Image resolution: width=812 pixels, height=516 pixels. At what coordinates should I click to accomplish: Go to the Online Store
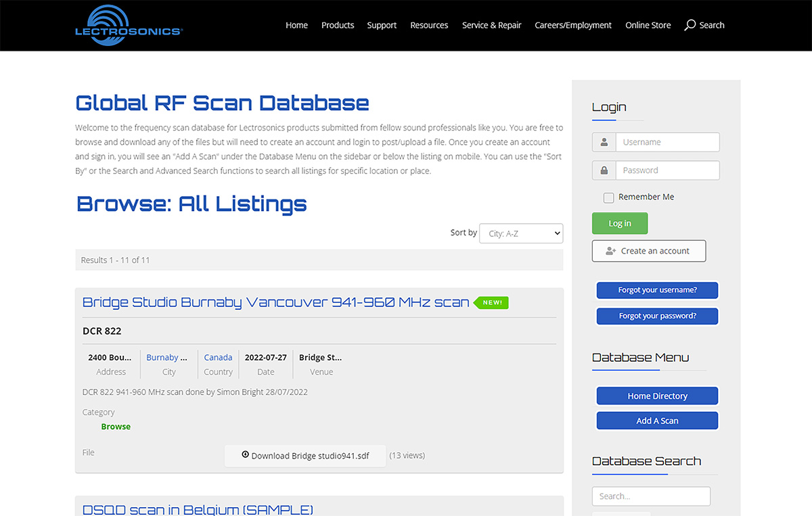point(648,25)
